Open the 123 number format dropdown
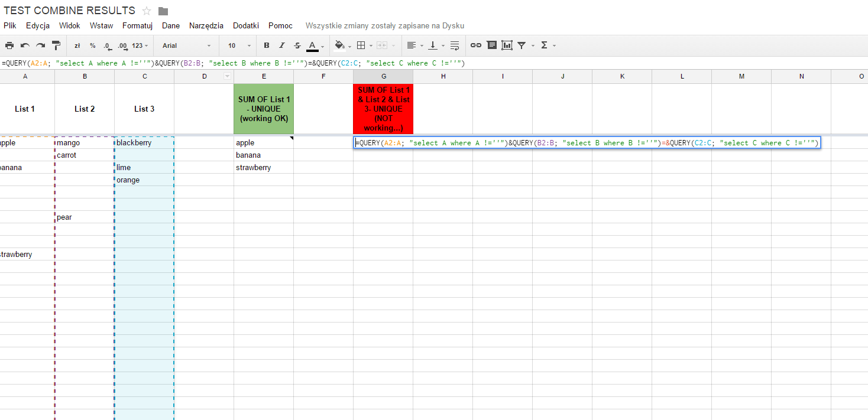The height and width of the screenshot is (420, 868). tap(140, 45)
